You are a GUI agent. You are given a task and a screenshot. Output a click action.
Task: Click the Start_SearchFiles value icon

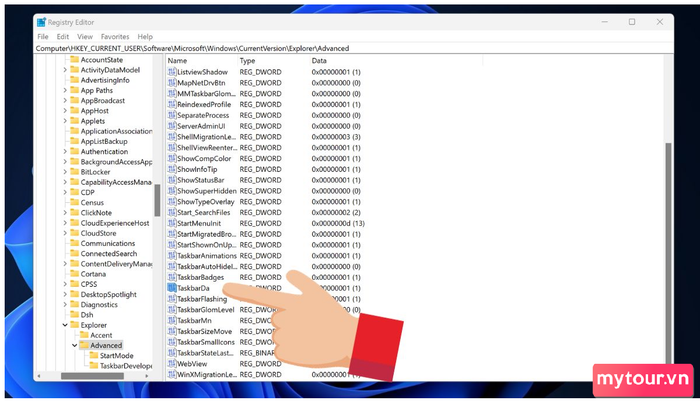point(172,213)
